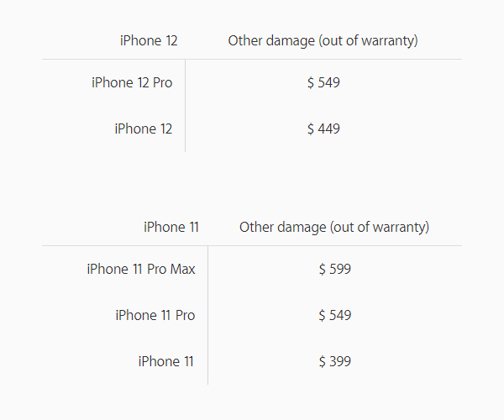Click the iPhone 12 table header
This screenshot has height=420, width=504.
[x=149, y=41]
